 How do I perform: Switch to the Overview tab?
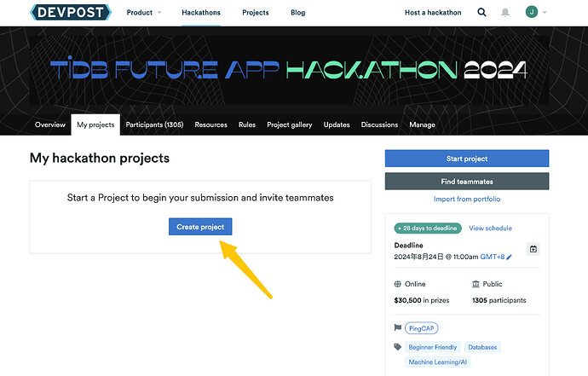[49, 124]
